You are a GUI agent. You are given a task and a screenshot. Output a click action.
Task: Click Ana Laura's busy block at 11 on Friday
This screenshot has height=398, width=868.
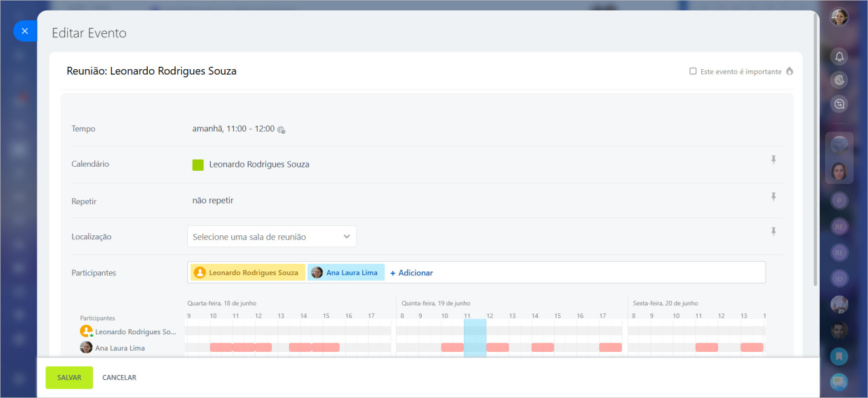click(707, 347)
